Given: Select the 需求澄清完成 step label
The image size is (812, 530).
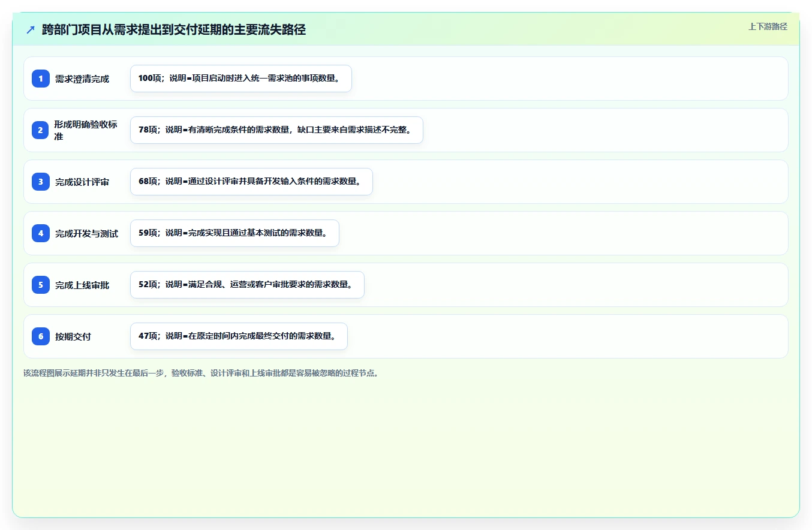Looking at the screenshot, I should pyautogui.click(x=82, y=79).
